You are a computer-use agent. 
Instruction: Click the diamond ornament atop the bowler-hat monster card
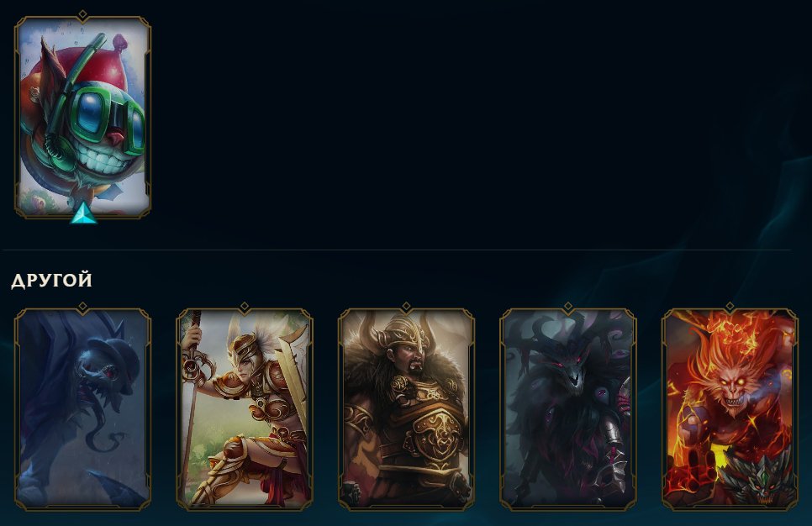coord(83,307)
